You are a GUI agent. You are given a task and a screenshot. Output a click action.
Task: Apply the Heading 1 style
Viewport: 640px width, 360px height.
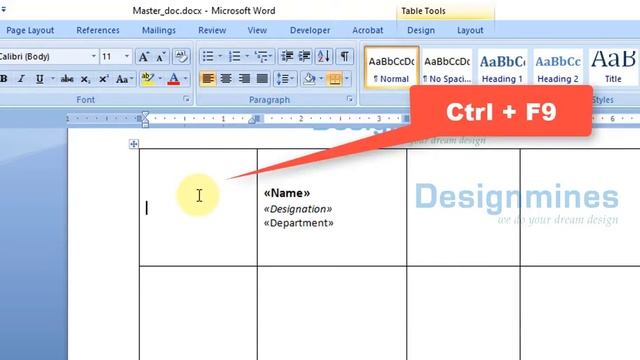coord(502,67)
